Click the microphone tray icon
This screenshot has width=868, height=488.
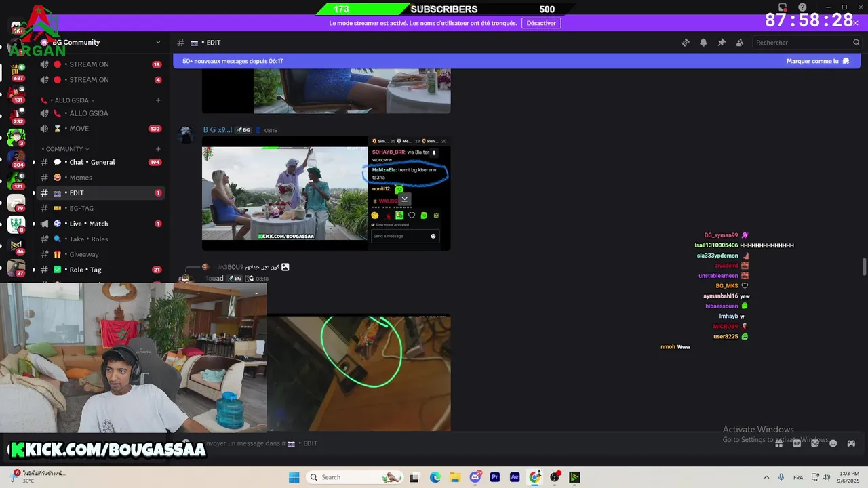pos(781,477)
